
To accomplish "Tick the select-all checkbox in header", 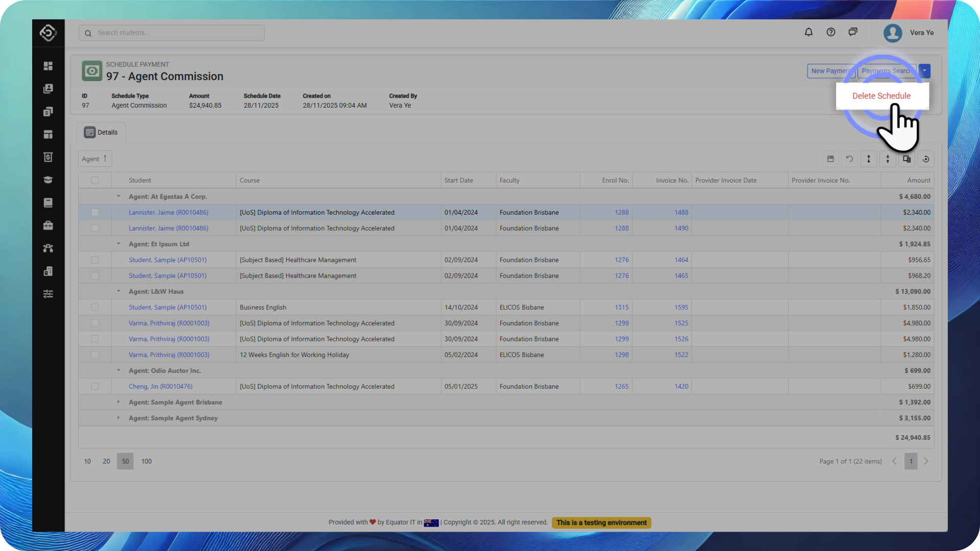I will [x=95, y=180].
